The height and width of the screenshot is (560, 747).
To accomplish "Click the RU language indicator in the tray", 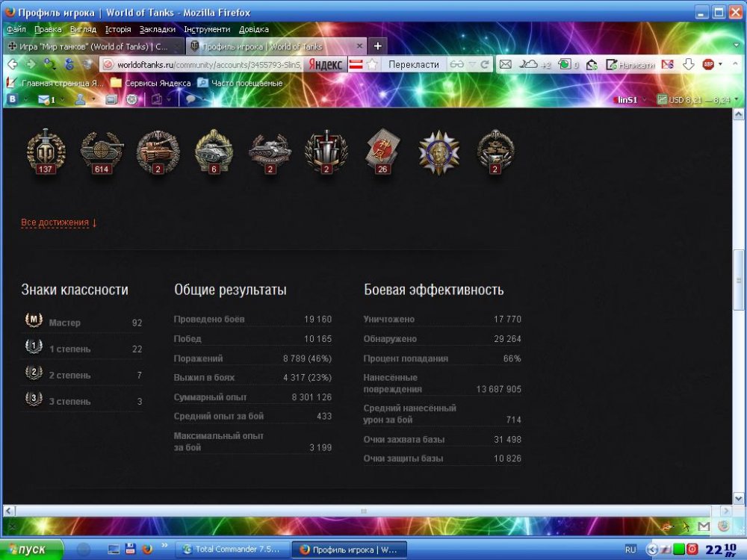I will point(630,550).
